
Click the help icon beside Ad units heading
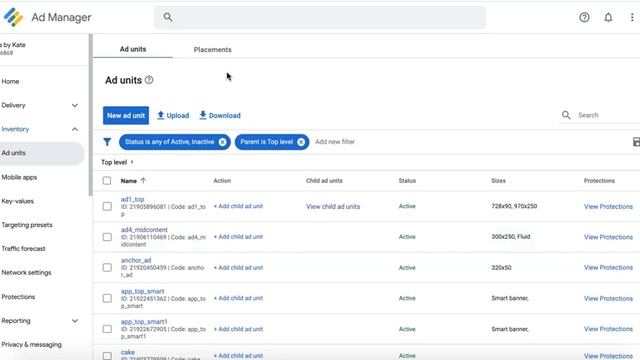[149, 80]
